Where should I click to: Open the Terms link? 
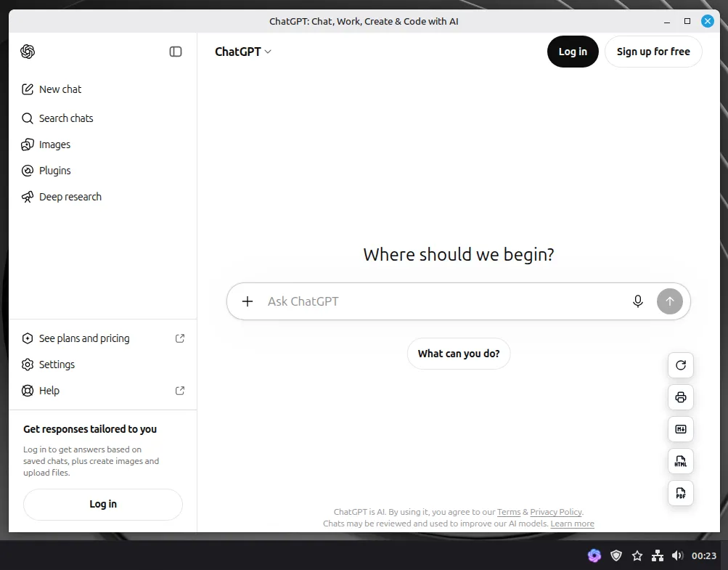(509, 512)
